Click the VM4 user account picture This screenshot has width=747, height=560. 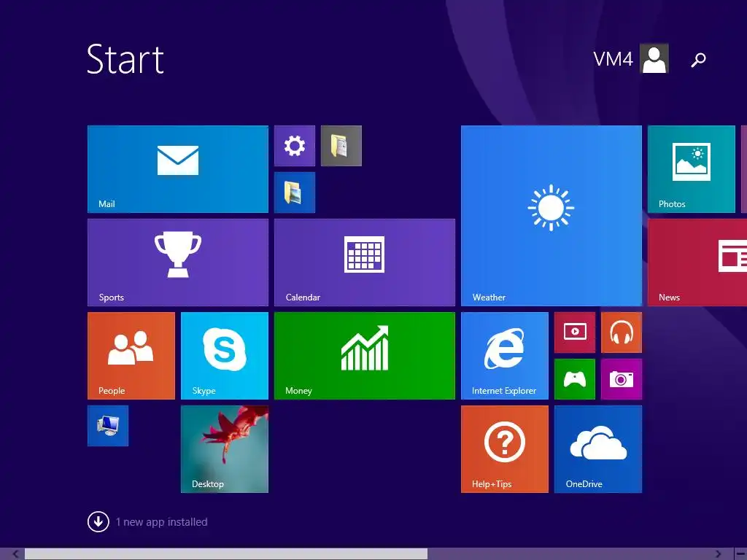(x=654, y=58)
